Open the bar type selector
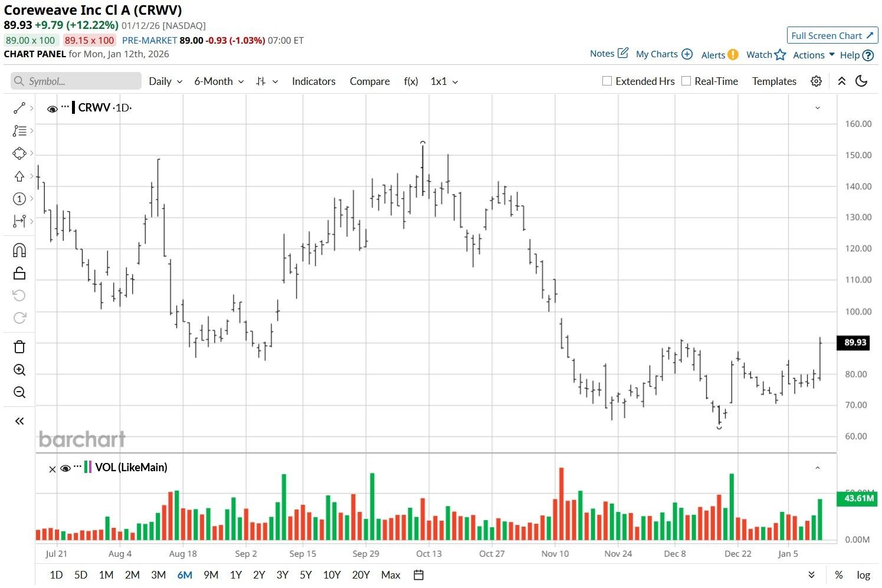882x588 pixels. click(267, 81)
